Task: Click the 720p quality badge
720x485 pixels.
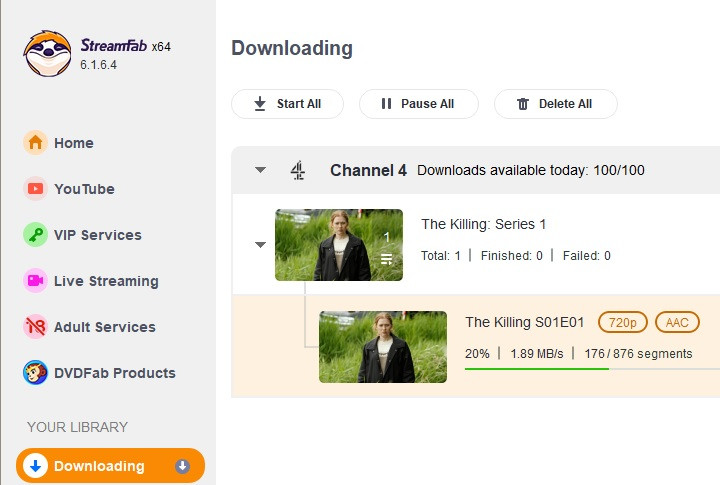Action: point(623,322)
